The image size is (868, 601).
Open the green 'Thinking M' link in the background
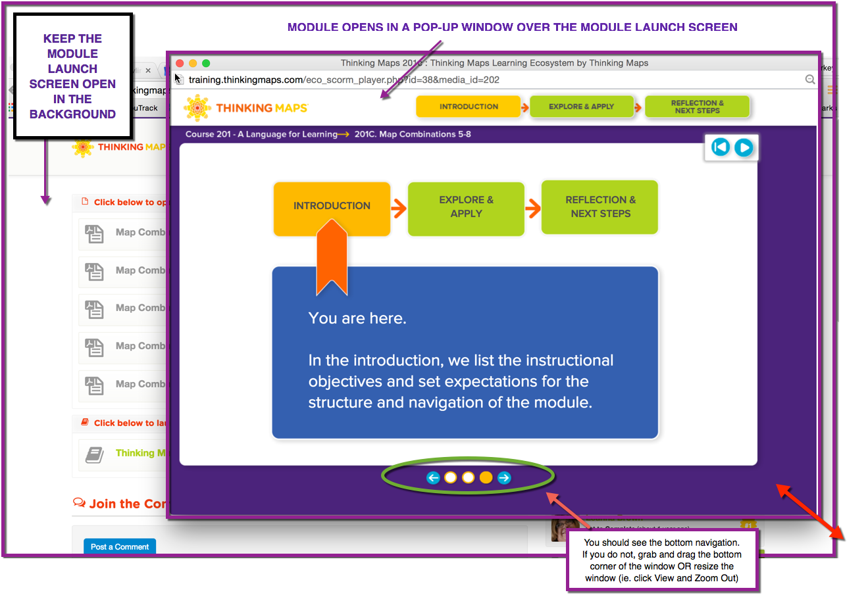coord(140,453)
